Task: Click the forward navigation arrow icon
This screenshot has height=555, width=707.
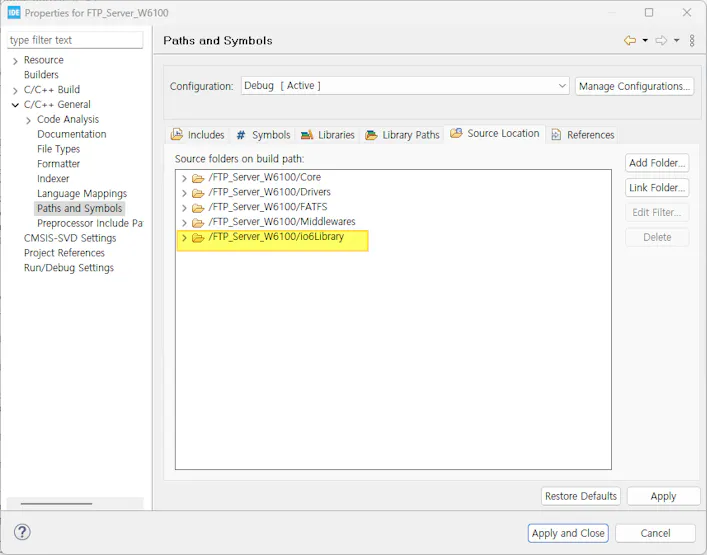Action: tap(661, 41)
